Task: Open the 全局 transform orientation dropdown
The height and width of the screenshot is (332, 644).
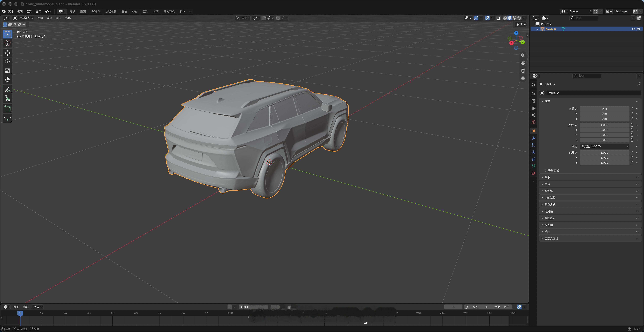Action: coord(243,18)
